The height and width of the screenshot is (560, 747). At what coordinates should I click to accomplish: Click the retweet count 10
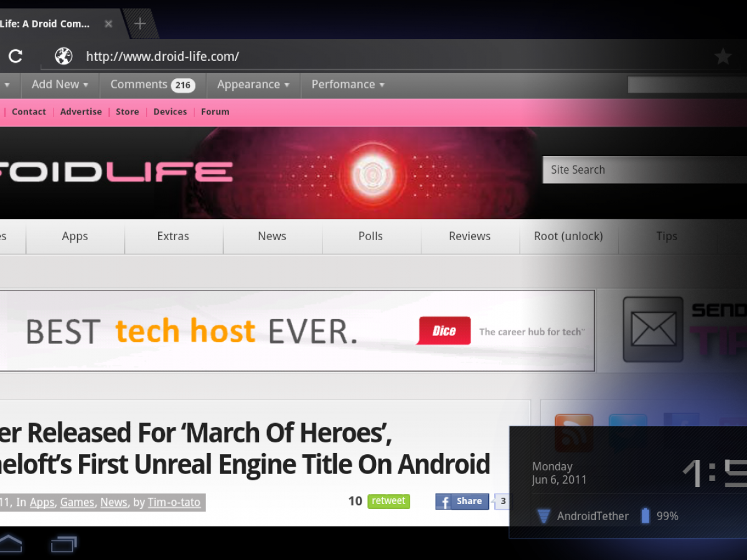coord(355,501)
